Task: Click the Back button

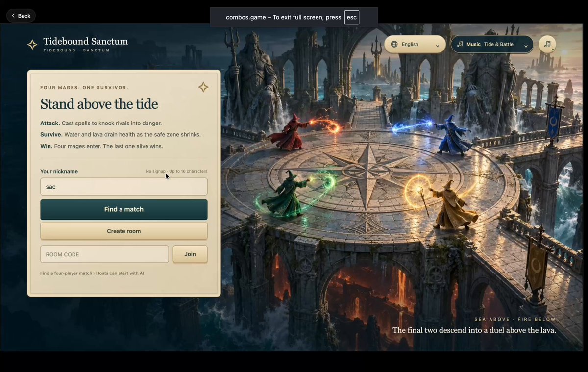Action: point(21,16)
